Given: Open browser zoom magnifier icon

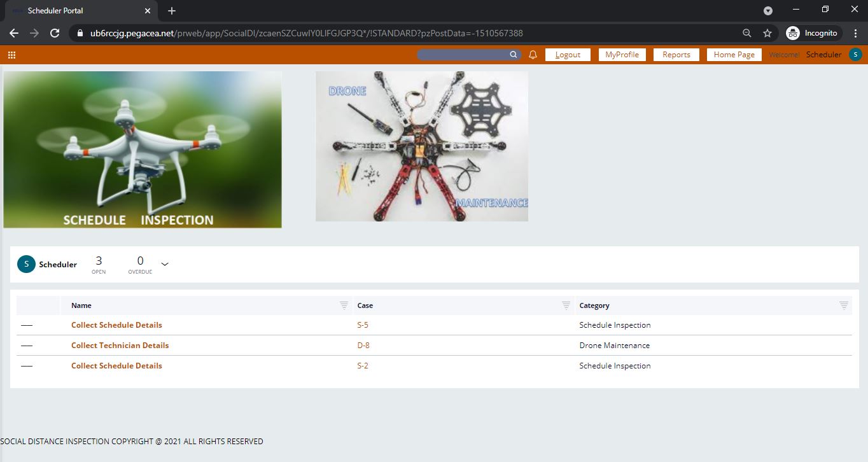Looking at the screenshot, I should pyautogui.click(x=747, y=33).
